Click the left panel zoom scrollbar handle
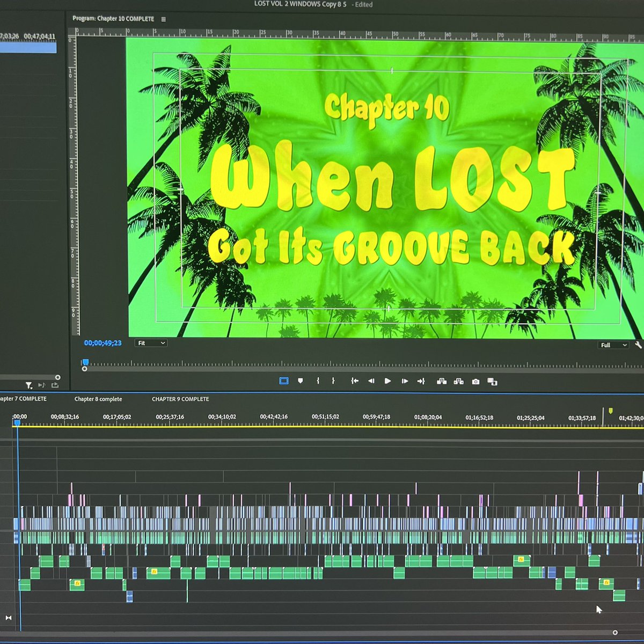The width and height of the screenshot is (644, 644). click(58, 377)
